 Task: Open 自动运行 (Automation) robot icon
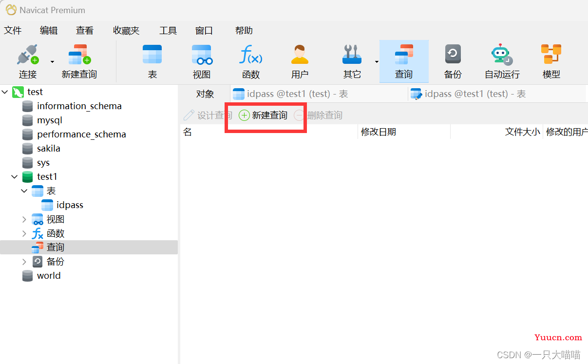[x=502, y=55]
